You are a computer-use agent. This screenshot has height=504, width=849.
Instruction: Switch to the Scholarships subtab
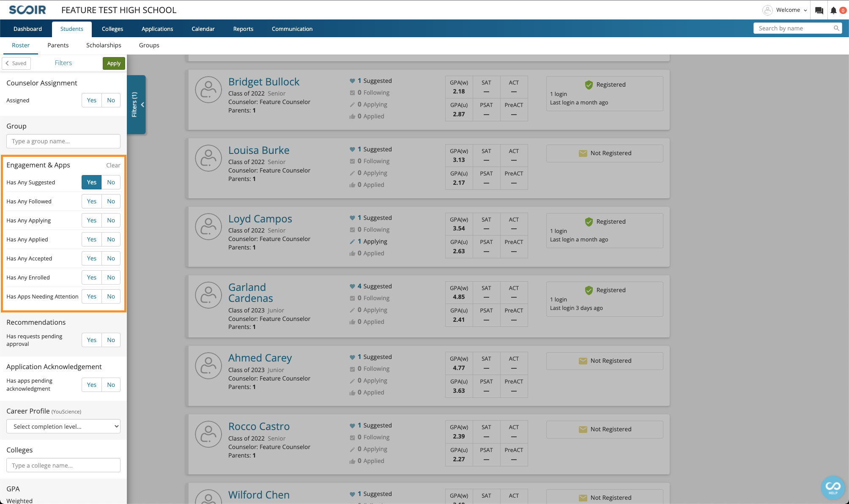(104, 45)
